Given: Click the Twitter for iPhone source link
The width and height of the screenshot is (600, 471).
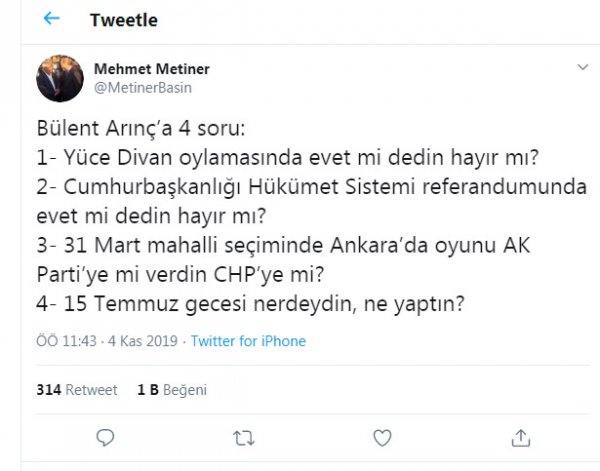Looking at the screenshot, I should click(248, 341).
